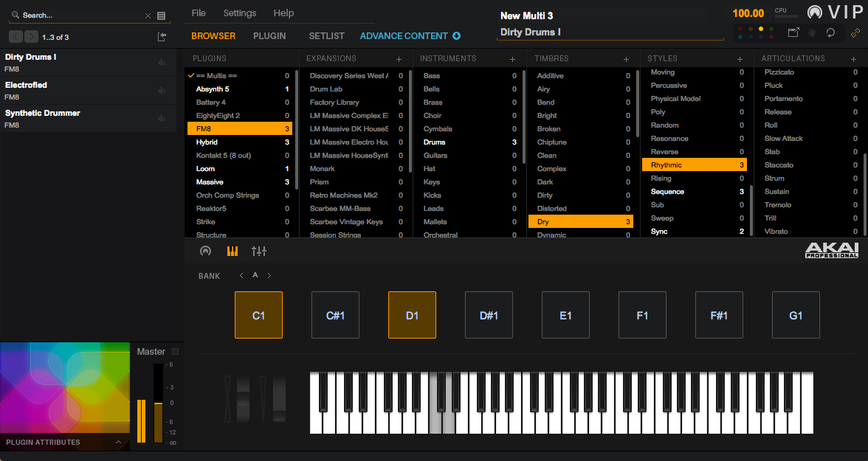
Task: Add a new Timbres tag
Action: coord(626,59)
